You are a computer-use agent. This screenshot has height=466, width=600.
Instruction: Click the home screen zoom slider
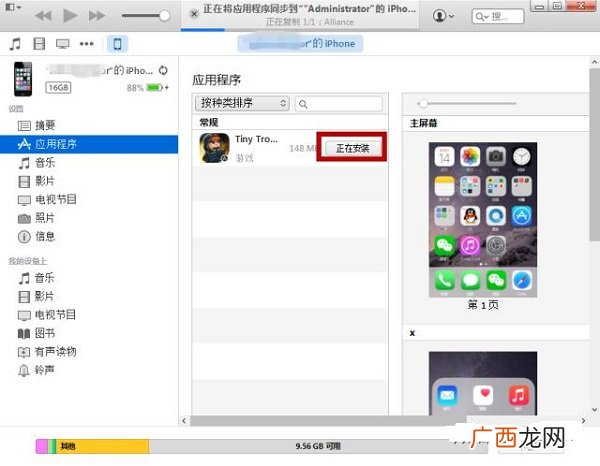pyautogui.click(x=467, y=103)
